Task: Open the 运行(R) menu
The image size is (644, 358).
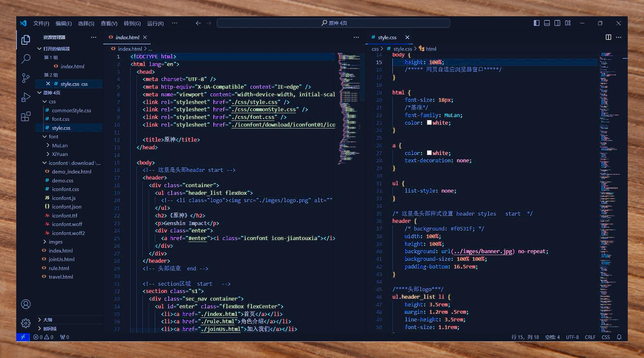Action: [155, 23]
